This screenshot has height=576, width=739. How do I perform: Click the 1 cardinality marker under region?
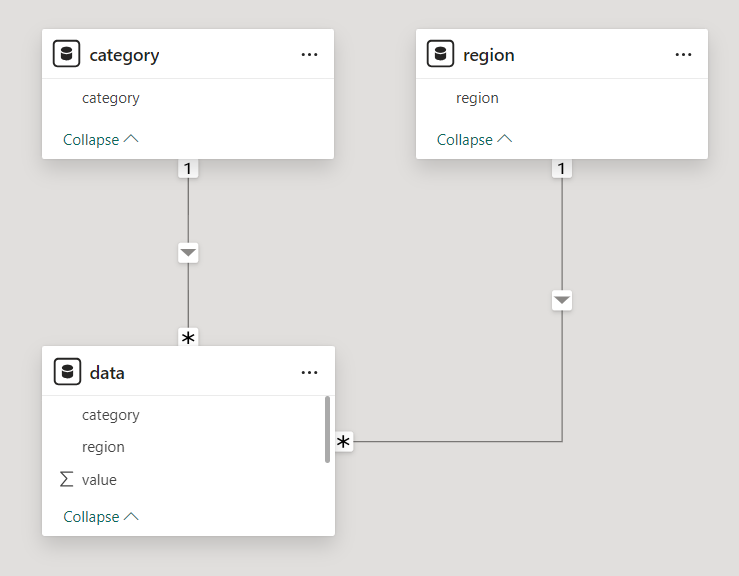click(562, 169)
